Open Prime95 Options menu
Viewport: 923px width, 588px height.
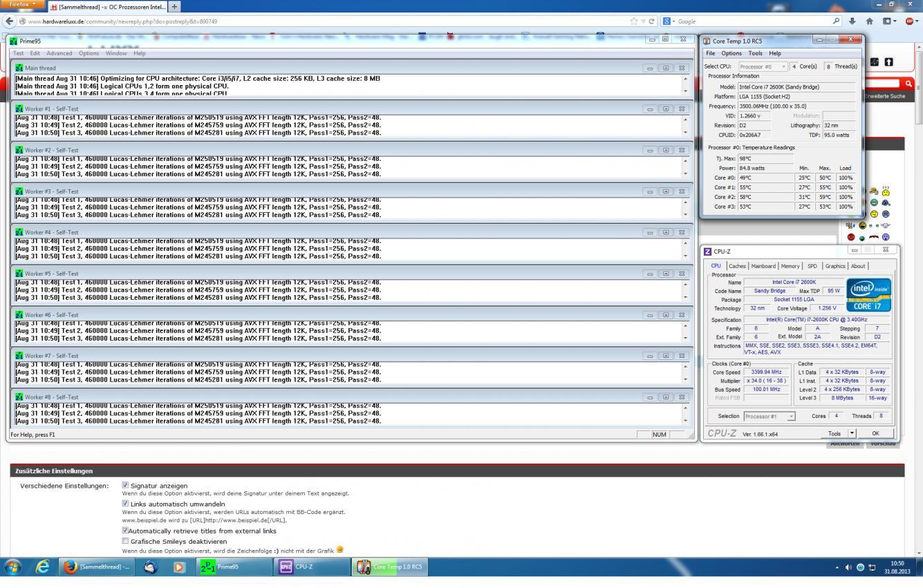pyautogui.click(x=88, y=53)
